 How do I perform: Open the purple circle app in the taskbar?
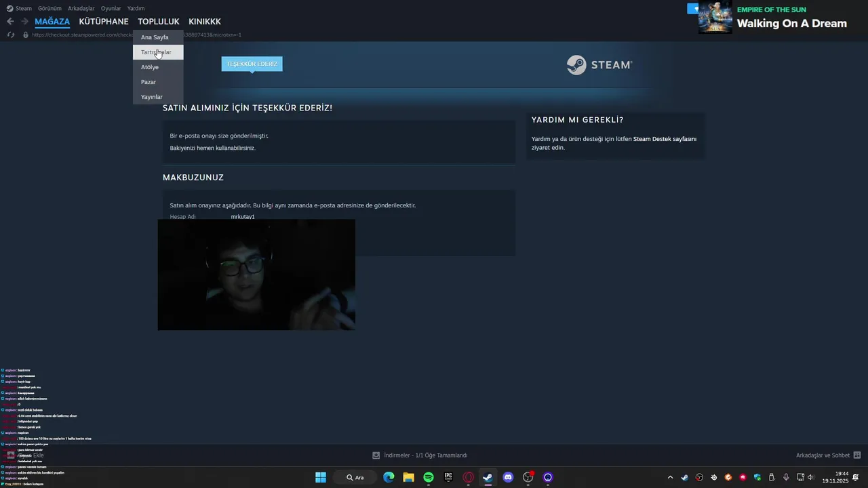click(548, 477)
